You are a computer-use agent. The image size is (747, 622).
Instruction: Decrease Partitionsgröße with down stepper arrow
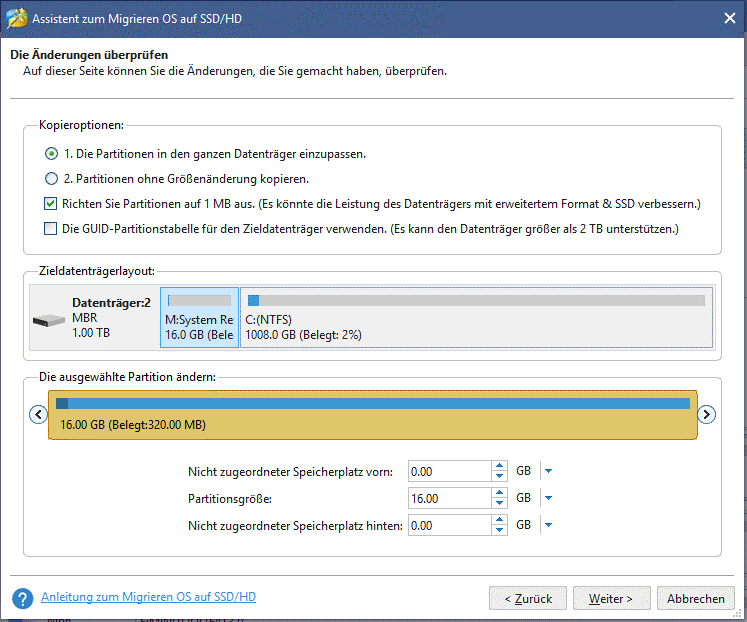(499, 503)
